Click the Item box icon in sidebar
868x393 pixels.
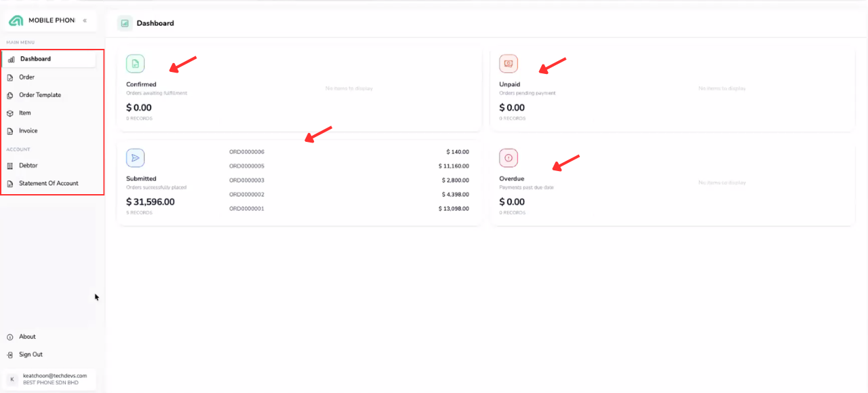click(10, 113)
